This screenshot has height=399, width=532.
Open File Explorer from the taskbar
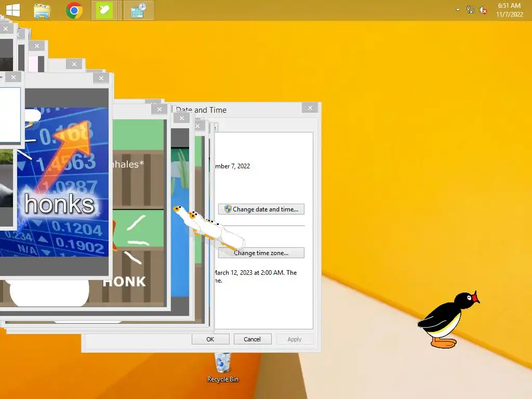42,10
